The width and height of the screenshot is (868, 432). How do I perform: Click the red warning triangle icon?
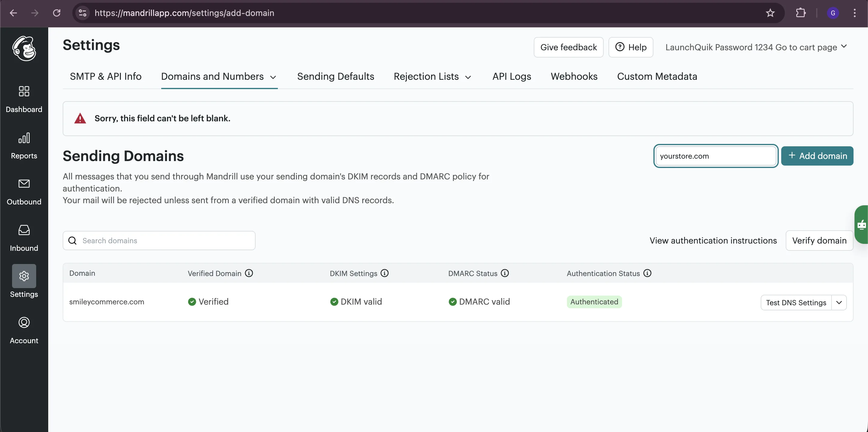point(80,118)
